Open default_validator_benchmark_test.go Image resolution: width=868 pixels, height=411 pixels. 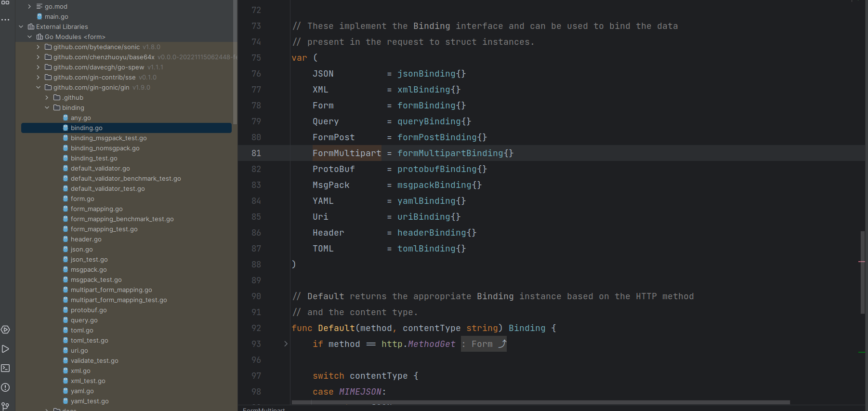click(x=126, y=178)
